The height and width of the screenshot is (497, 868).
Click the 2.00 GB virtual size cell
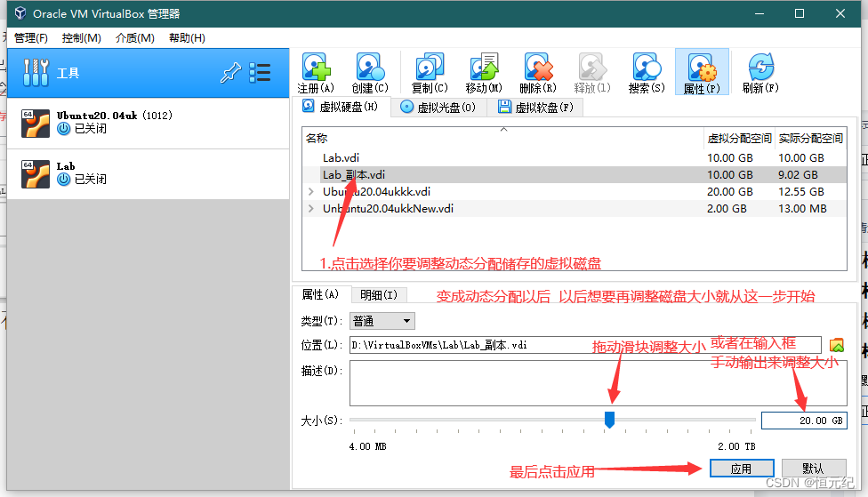727,209
